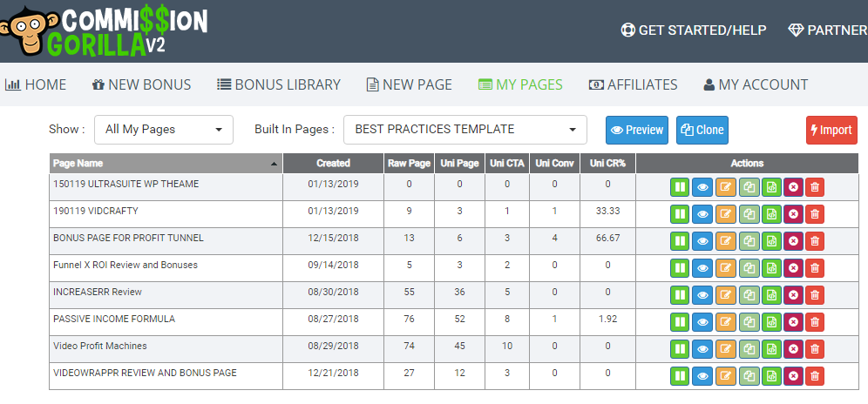The image size is (868, 404).
Task: Click the 08/29/2018 created date
Action: click(333, 346)
